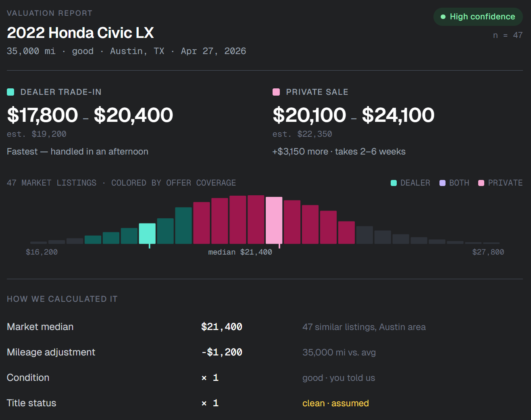This screenshot has width=531, height=420.
Task: Click the 'PRIVATE SALE' label
Action: click(317, 92)
